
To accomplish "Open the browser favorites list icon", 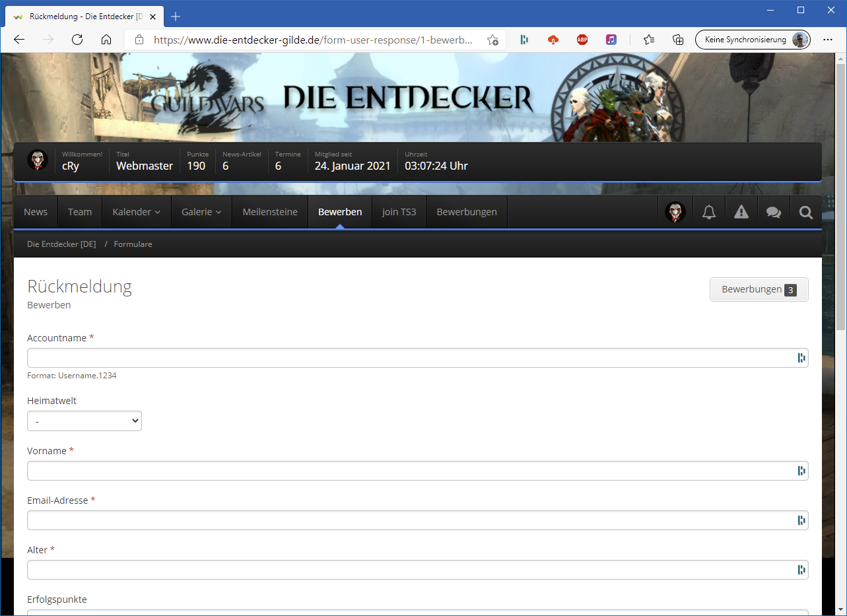I will pyautogui.click(x=649, y=40).
